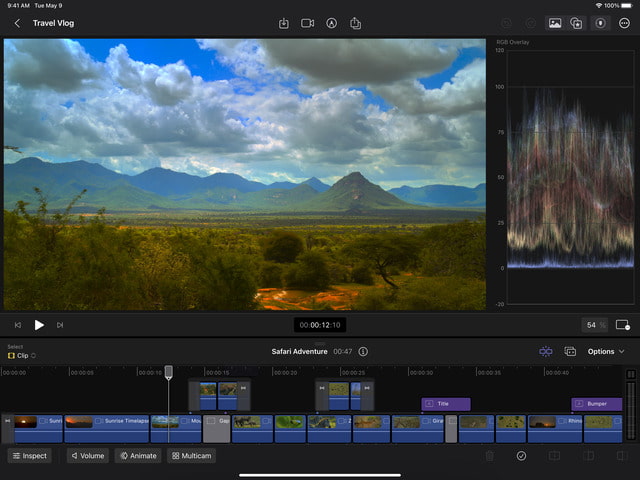Select the purple Bumper title clip

596,404
